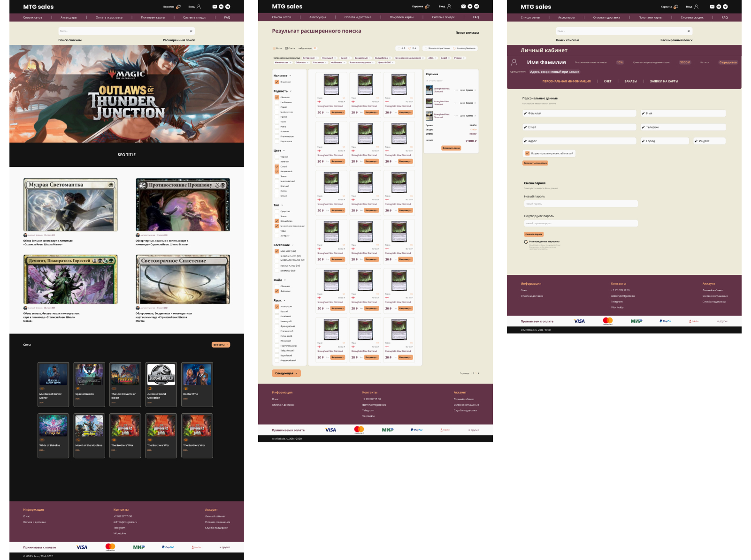This screenshot has height=560, width=751.
Task: Click Mastercard logo in home page footer
Action: tap(110, 547)
